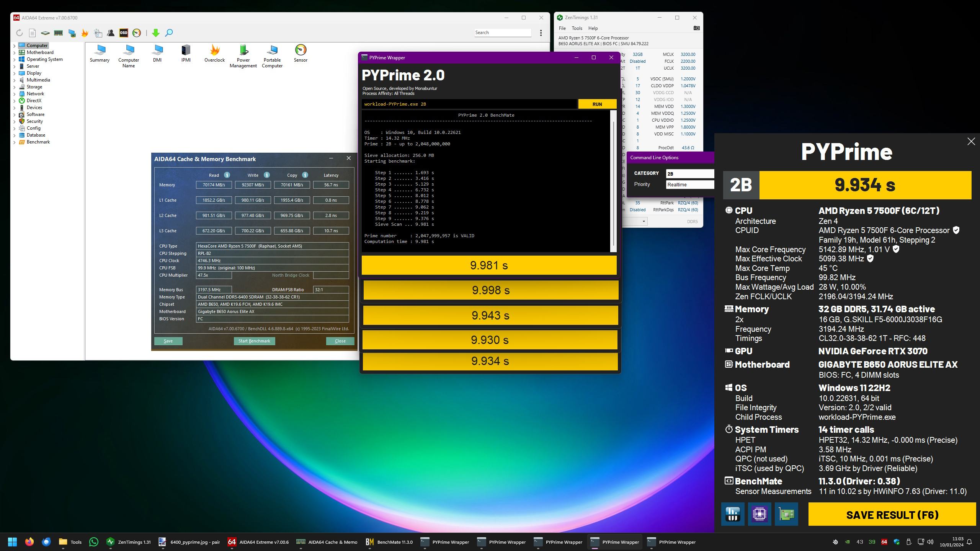Click the magnifier search icon in AIDA64 toolbar
The width and height of the screenshot is (980, 551).
[169, 33]
